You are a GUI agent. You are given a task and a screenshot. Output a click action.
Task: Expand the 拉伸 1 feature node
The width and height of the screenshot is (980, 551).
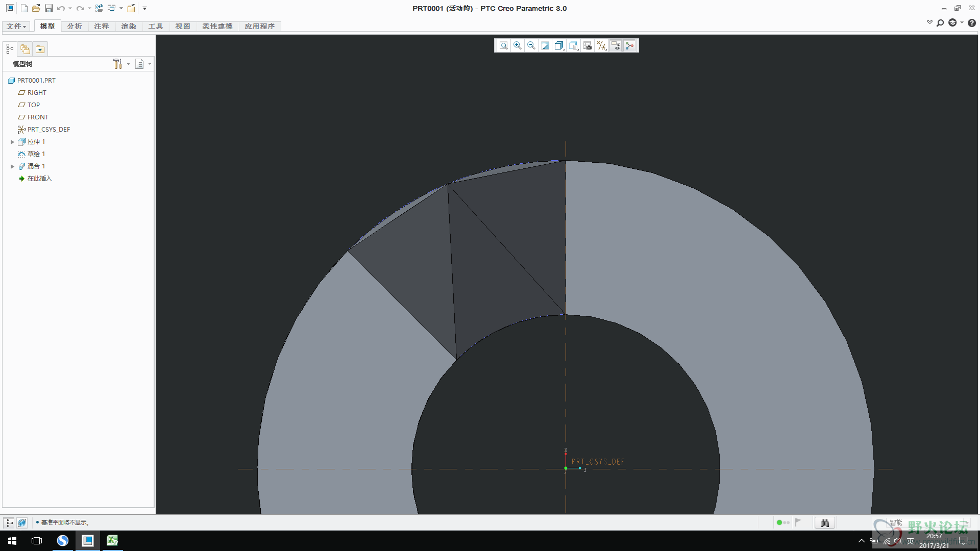12,142
